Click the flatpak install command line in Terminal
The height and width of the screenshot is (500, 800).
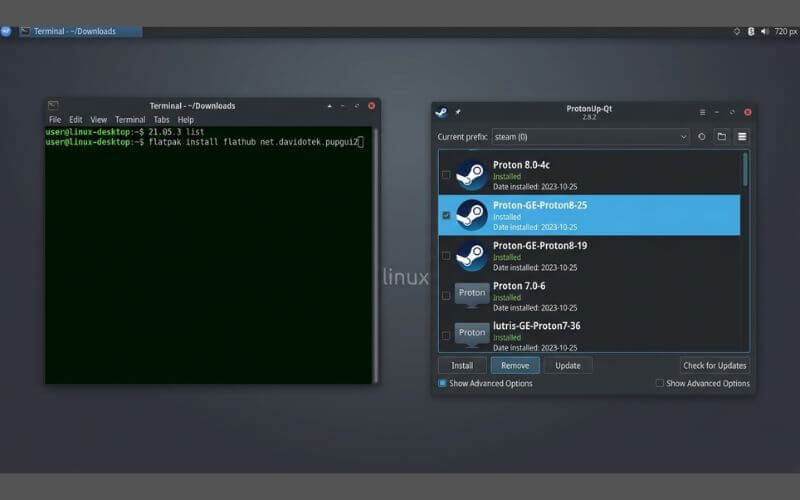coord(204,142)
